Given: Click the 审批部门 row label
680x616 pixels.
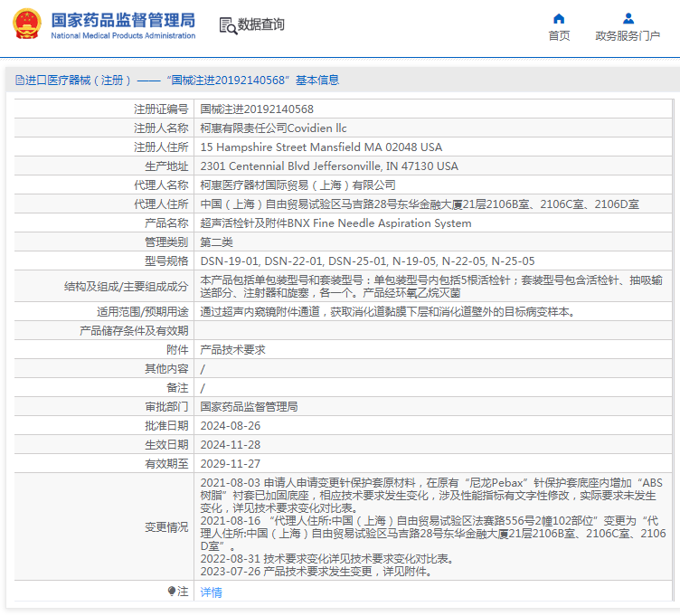Looking at the screenshot, I should pyautogui.click(x=166, y=406).
